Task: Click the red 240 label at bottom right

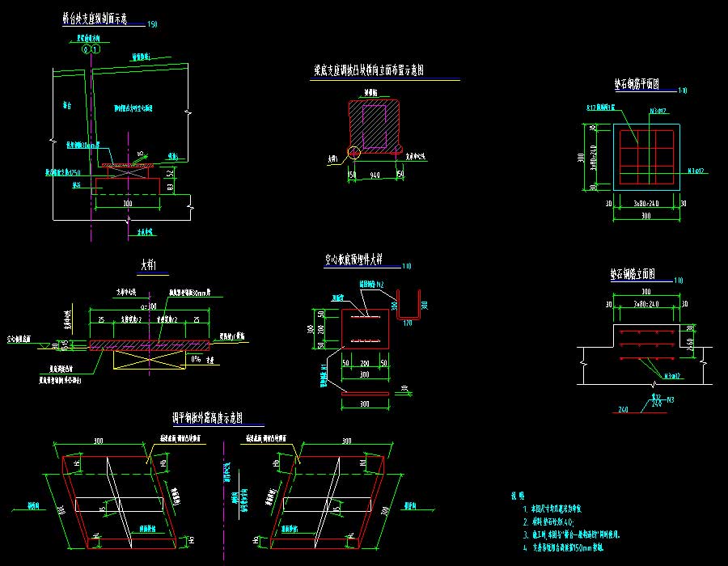Action: coord(623,410)
